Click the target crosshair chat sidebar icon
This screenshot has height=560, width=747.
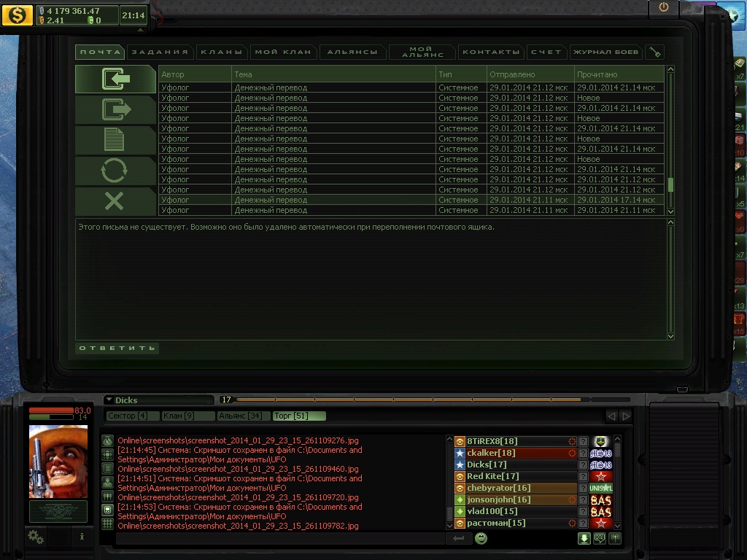click(x=108, y=455)
